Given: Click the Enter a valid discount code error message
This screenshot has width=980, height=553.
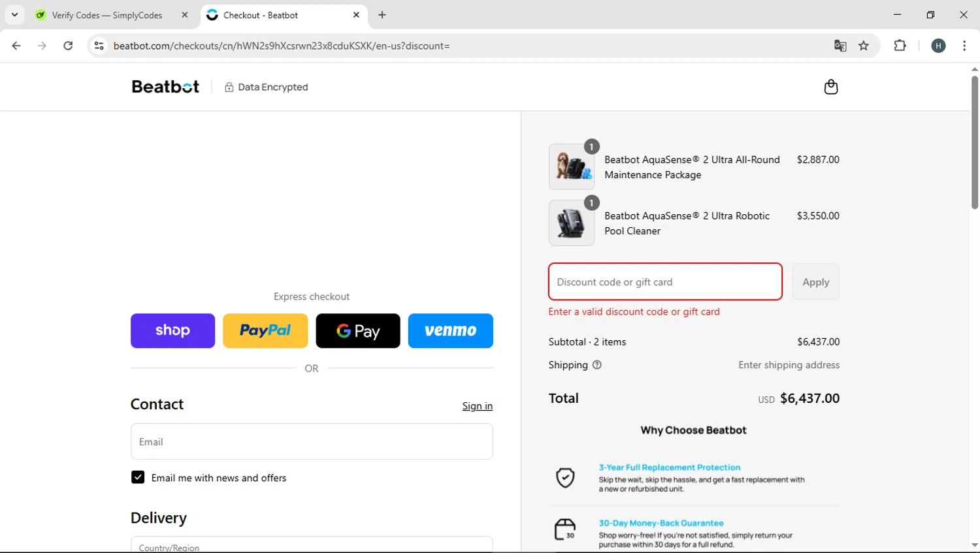Looking at the screenshot, I should (634, 311).
